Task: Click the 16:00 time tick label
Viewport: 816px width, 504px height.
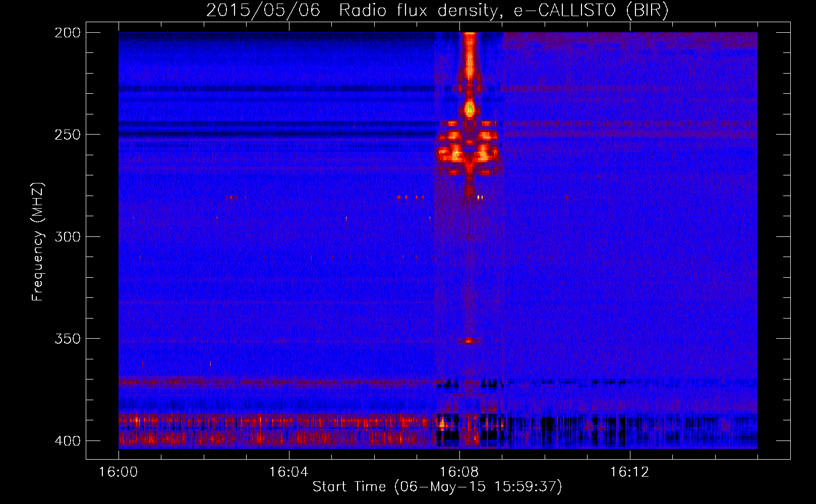Action: pos(119,472)
